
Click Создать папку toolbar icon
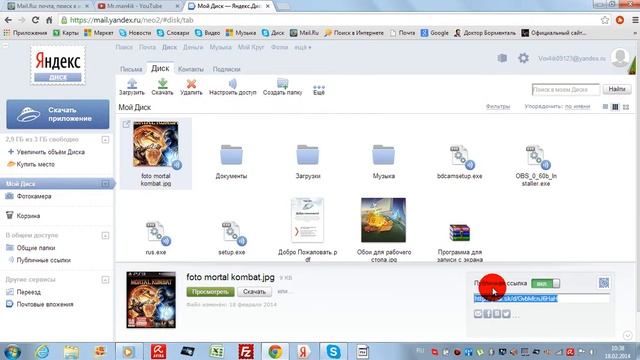[x=282, y=84]
